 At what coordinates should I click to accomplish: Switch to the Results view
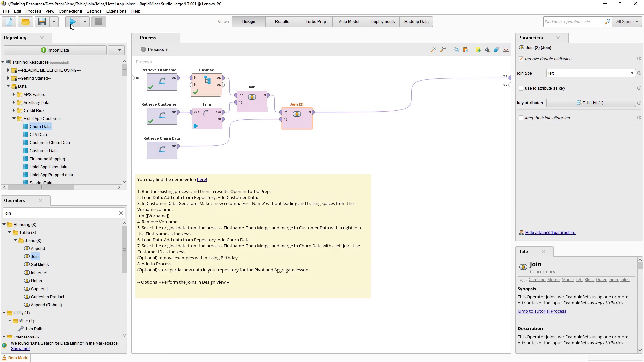282,22
